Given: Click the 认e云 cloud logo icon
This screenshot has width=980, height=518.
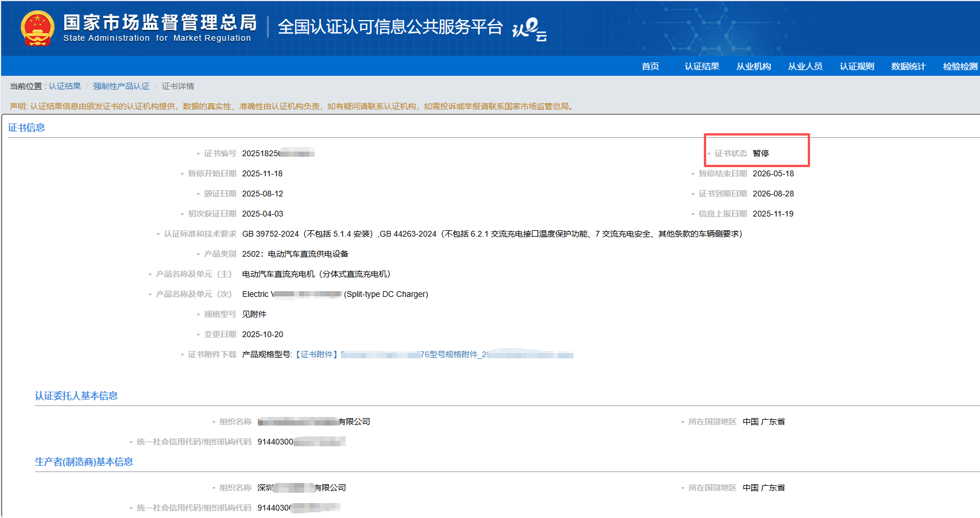Looking at the screenshot, I should pos(529,28).
